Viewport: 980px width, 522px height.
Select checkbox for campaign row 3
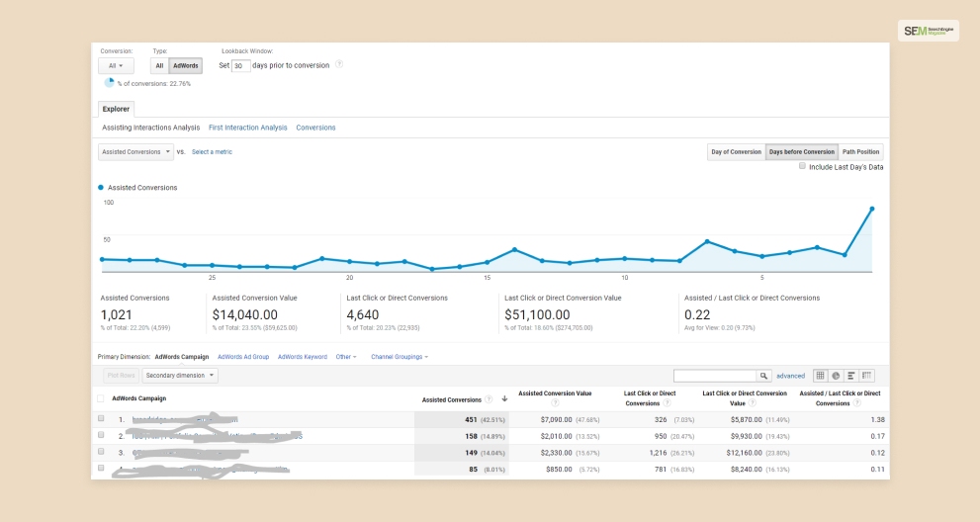click(101, 452)
